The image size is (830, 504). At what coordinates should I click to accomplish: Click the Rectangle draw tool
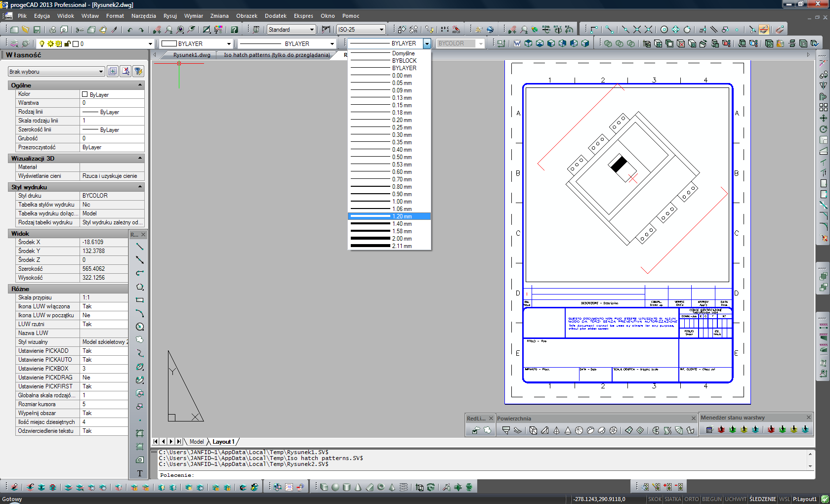(140, 300)
